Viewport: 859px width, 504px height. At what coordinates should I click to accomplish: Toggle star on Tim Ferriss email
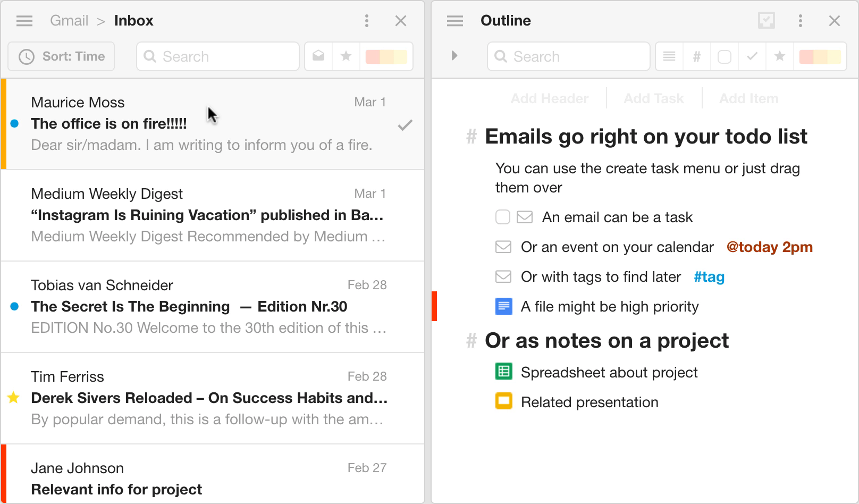tap(14, 397)
